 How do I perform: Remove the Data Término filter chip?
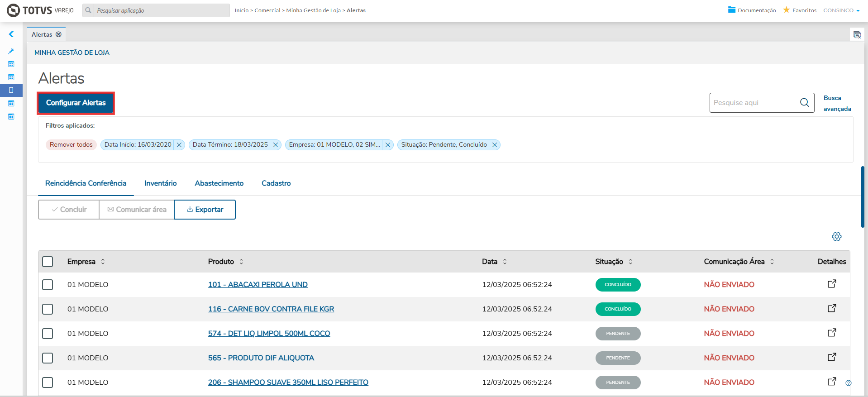[276, 145]
